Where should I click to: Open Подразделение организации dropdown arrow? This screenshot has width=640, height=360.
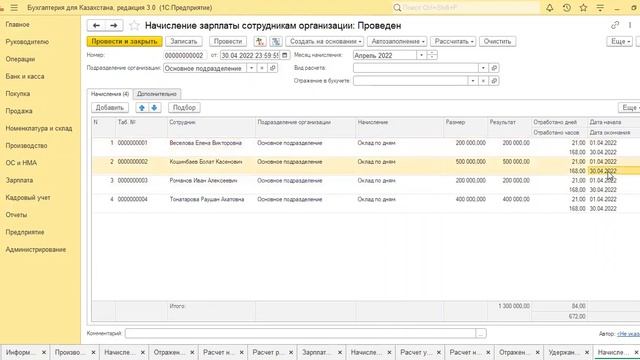(x=251, y=68)
